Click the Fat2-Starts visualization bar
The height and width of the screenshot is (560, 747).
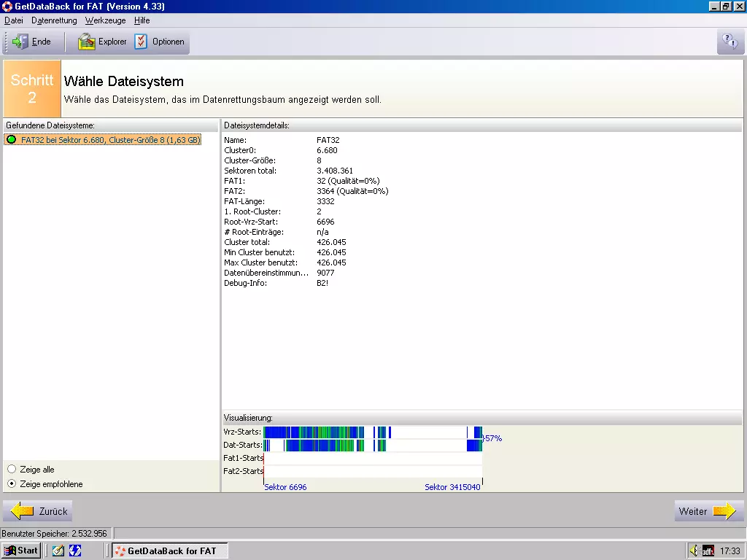coord(373,471)
